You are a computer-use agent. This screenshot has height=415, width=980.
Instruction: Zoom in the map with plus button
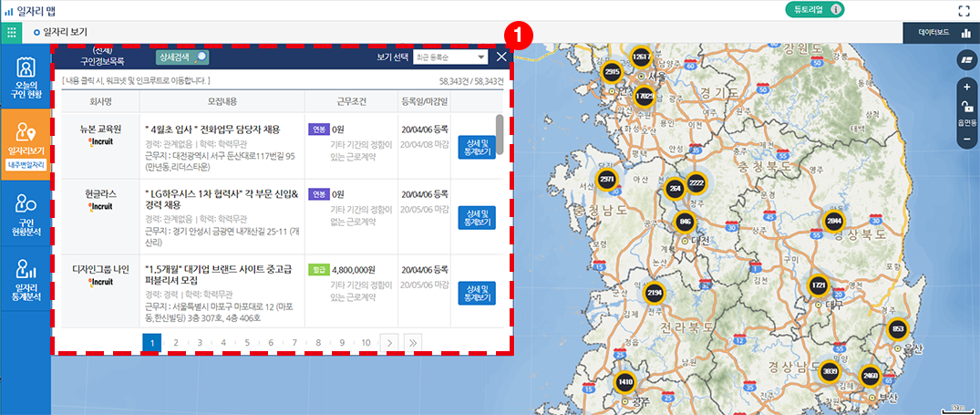pyautogui.click(x=966, y=87)
